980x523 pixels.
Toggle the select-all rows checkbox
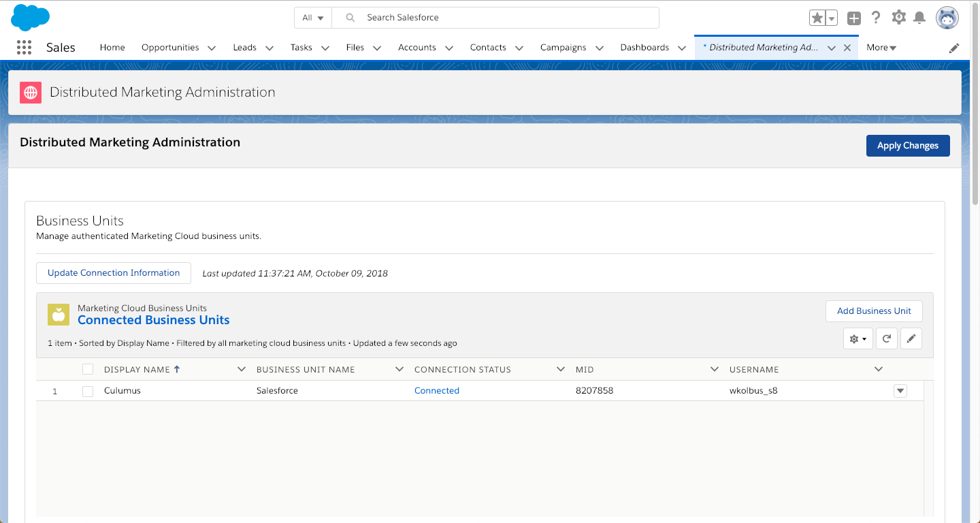pos(88,369)
